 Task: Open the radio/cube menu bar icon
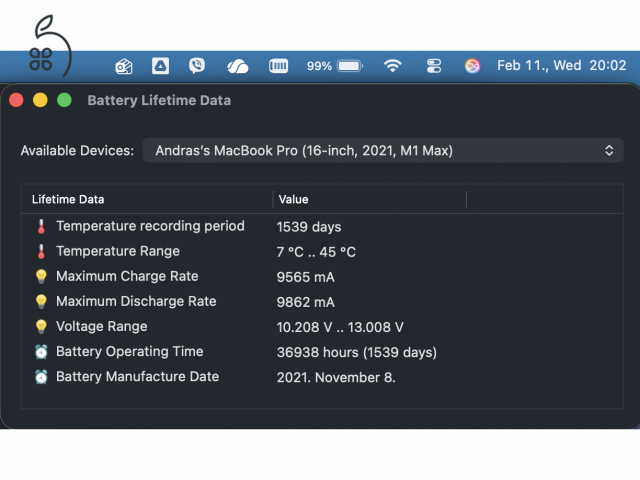click(x=124, y=66)
